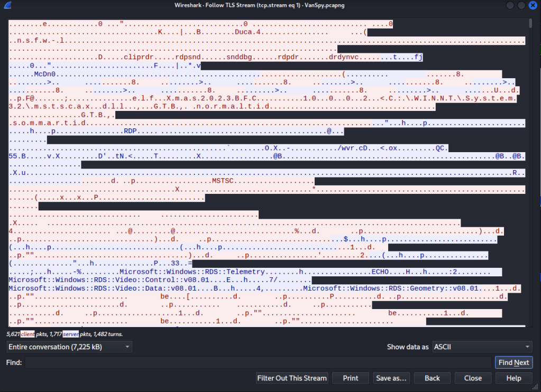The width and height of the screenshot is (541, 392).
Task: Click the vertical scrollbar thumb in stream pane
Action: (x=530, y=24)
